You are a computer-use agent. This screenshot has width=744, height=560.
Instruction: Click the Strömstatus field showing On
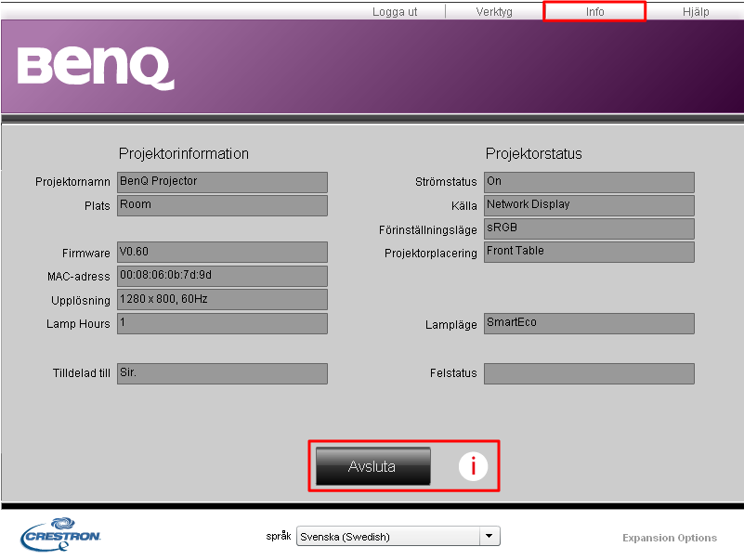coord(589,182)
